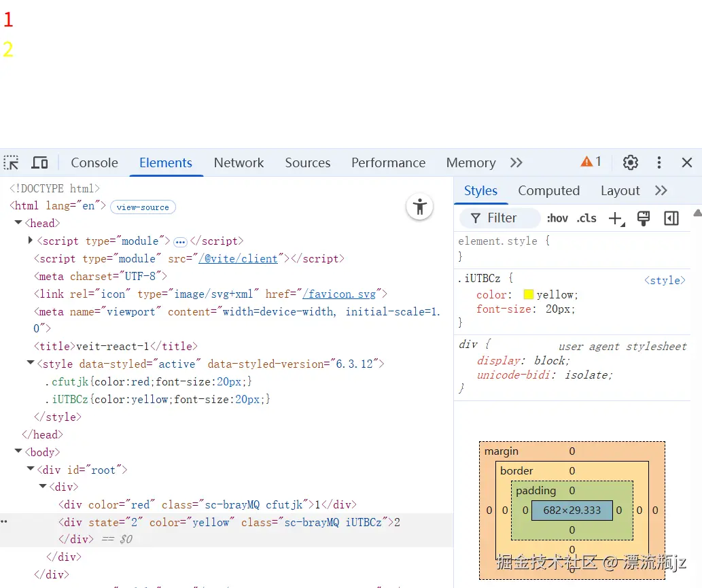702x588 pixels.
Task: Toggle element state with :hov button
Action: pyautogui.click(x=557, y=218)
